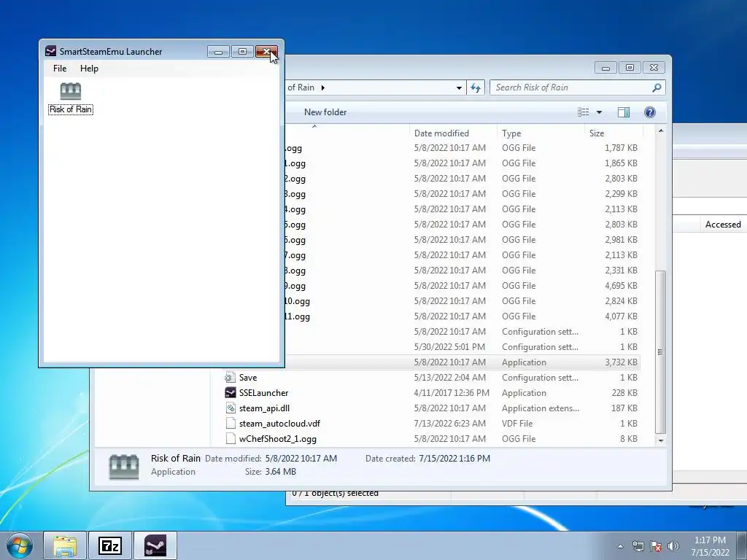Screen dimensions: 747x560
Task: Click the volume speaker tray icon
Action: tap(673, 546)
